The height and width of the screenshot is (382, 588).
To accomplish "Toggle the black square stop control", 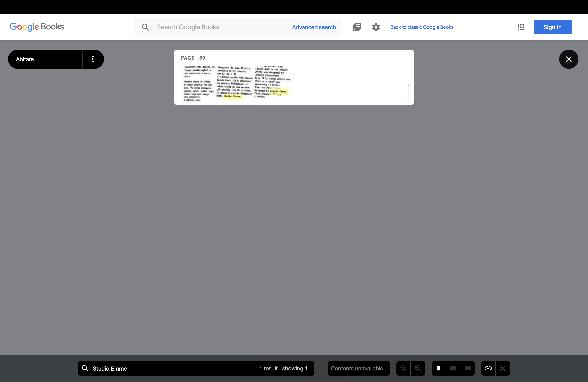I will coord(439,368).
